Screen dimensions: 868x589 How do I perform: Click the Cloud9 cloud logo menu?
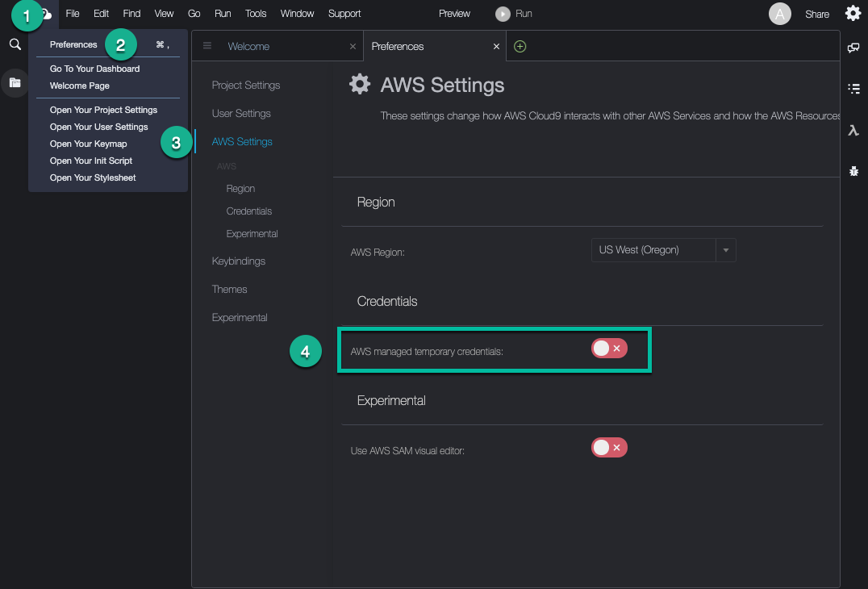click(47, 14)
